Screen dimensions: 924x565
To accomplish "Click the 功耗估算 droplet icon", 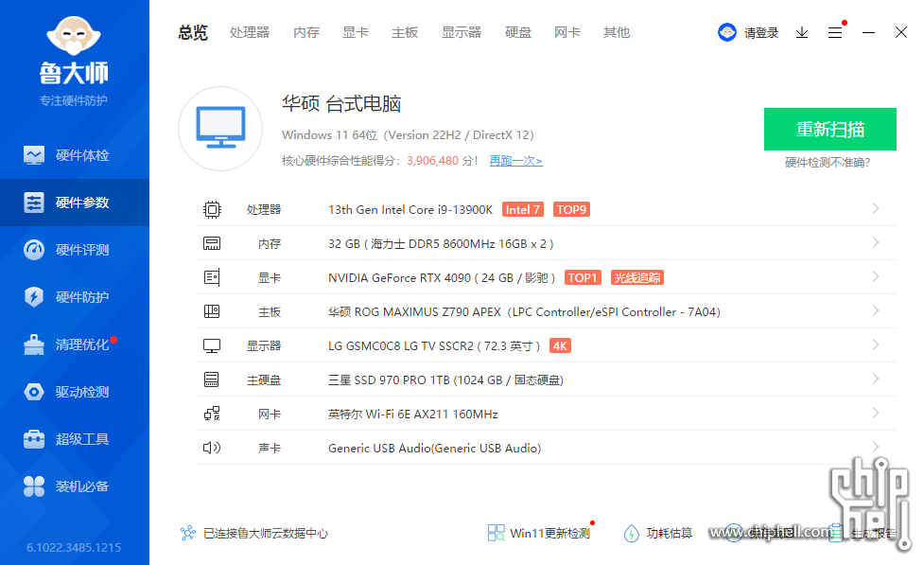I will click(x=631, y=533).
